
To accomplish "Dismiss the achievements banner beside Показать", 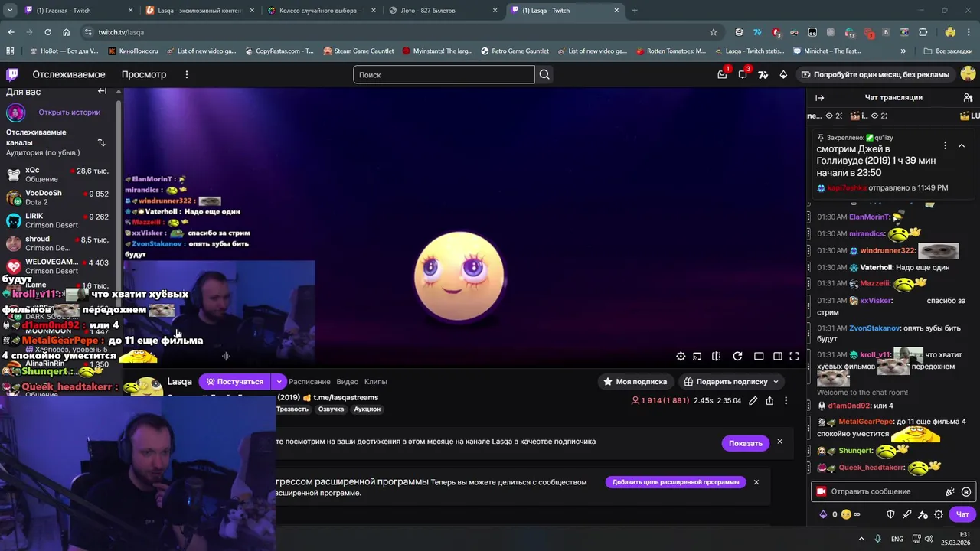I will [x=779, y=442].
